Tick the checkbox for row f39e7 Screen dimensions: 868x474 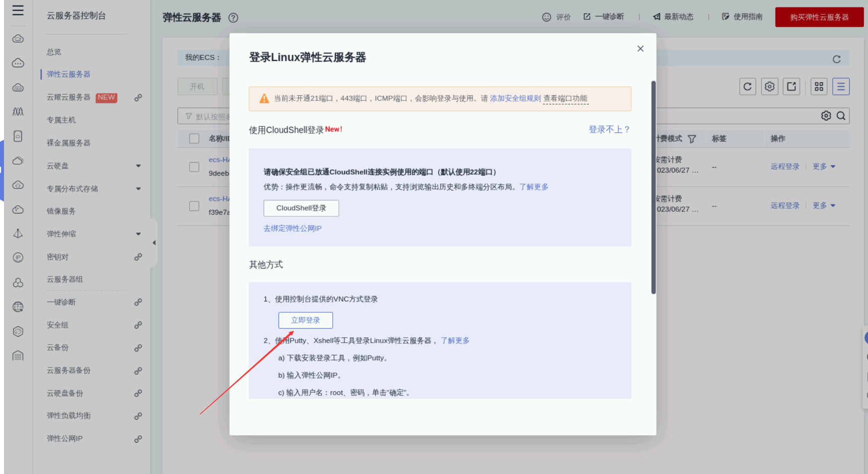click(194, 206)
